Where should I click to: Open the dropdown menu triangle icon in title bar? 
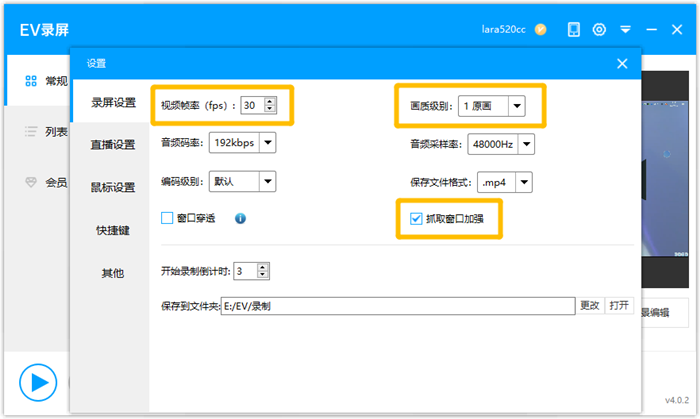pos(625,29)
